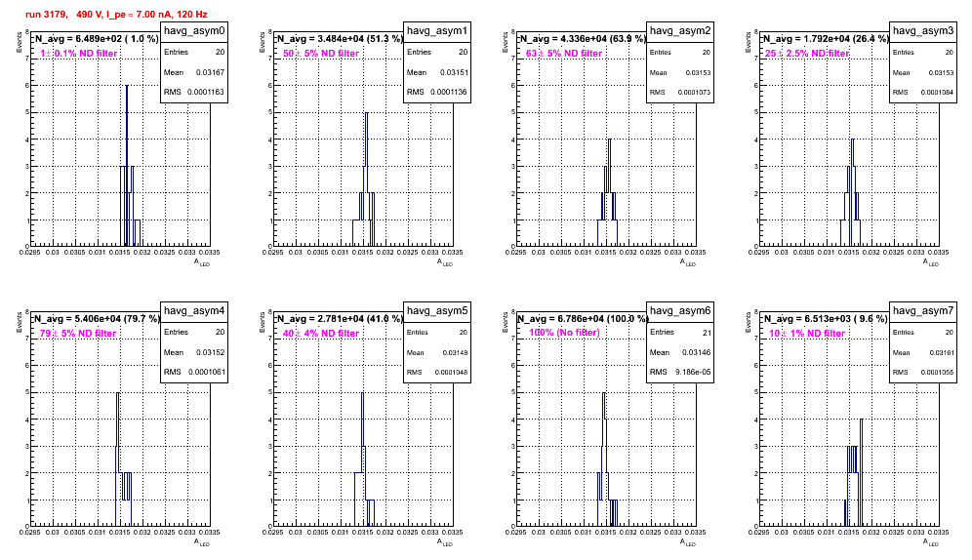Click the histogram peak in havg_asym1 plot
972x560 pixels.
366,113
